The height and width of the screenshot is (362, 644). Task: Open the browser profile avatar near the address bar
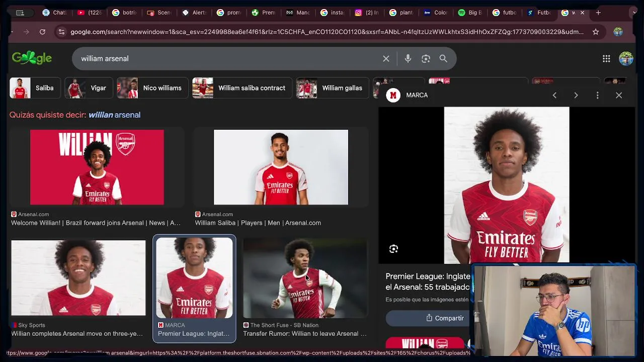click(618, 32)
